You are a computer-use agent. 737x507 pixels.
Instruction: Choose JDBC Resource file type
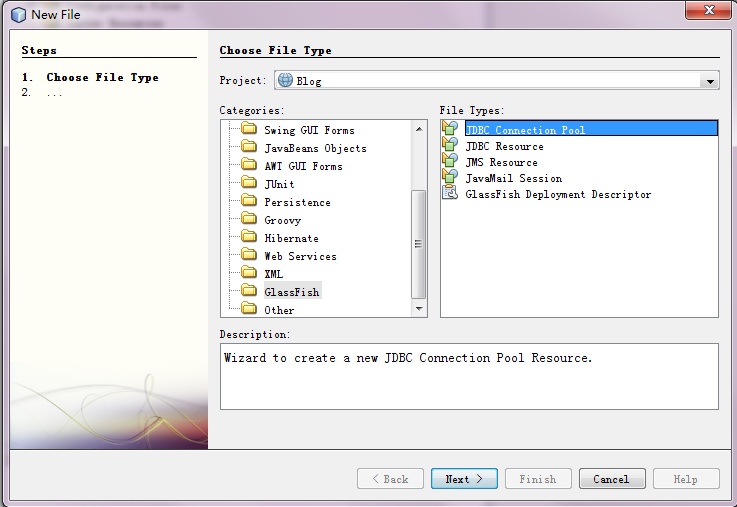tap(504, 147)
